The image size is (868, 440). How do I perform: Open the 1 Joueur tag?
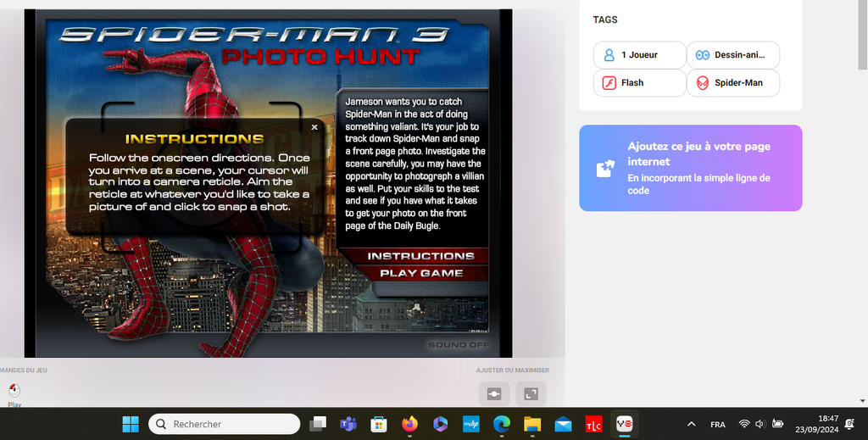[x=639, y=55]
